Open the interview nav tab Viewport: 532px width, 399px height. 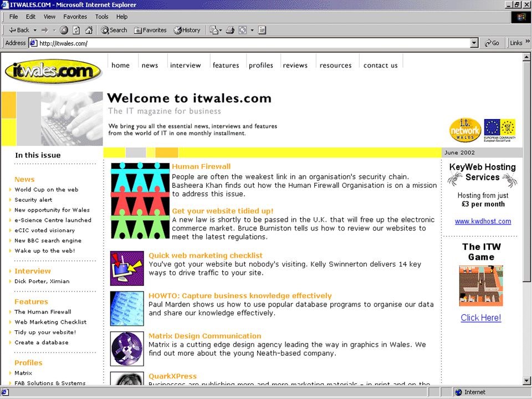click(185, 65)
